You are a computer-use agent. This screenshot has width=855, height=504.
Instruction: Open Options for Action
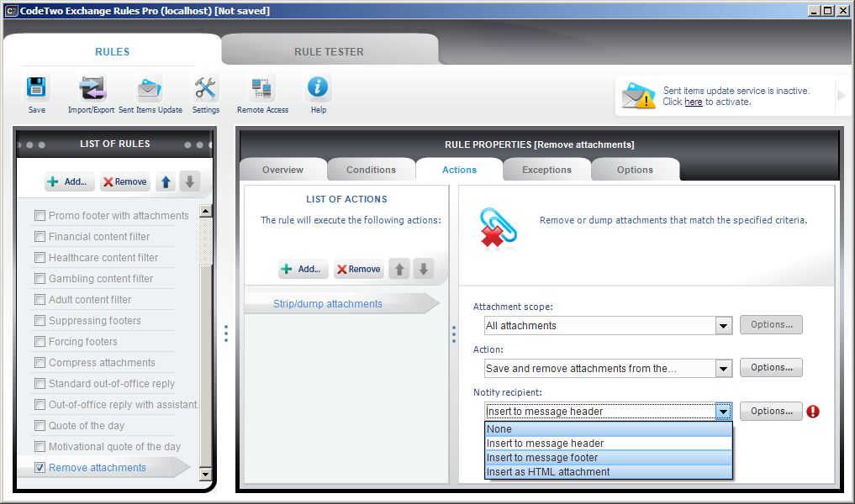771,368
